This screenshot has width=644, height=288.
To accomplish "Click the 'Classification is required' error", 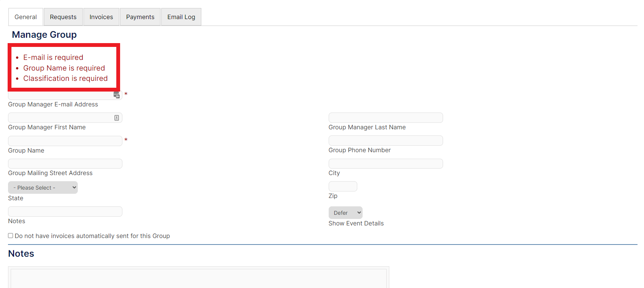I will click(66, 78).
